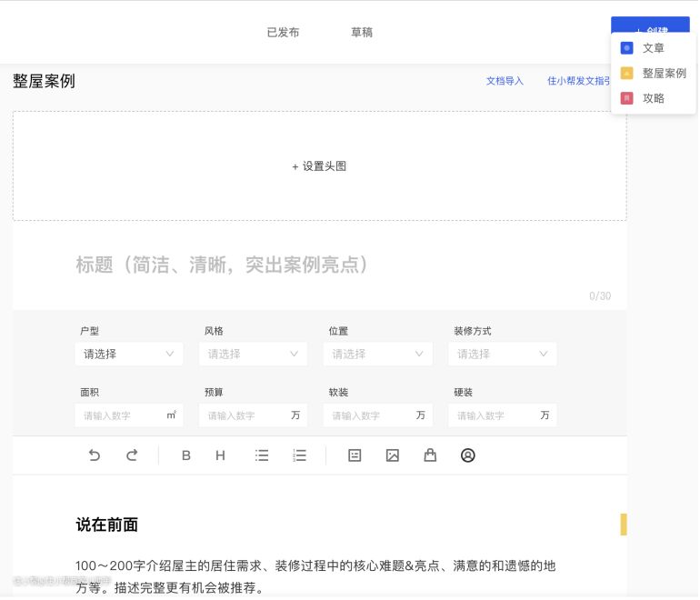
Task: Click the 软装 number input
Action: click(x=377, y=416)
